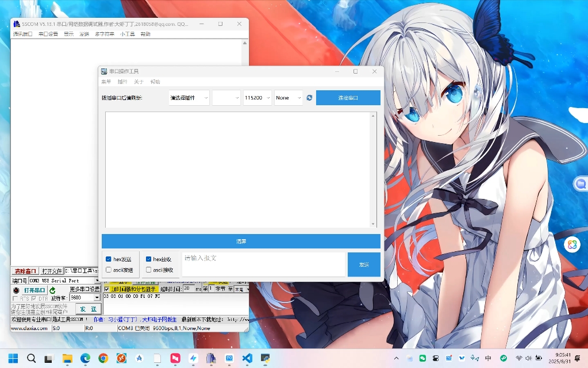Image resolution: width=588 pixels, height=368 pixels.
Task: Click the 中 input method indicator in tray
Action: 488,358
